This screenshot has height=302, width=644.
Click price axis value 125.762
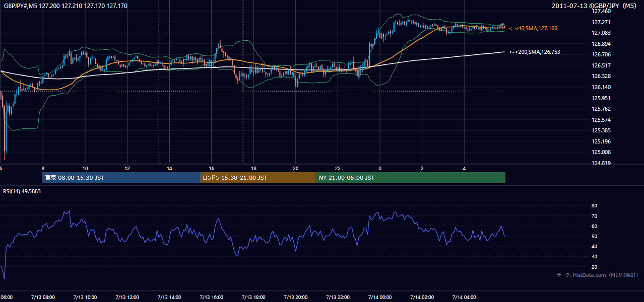(x=601, y=109)
